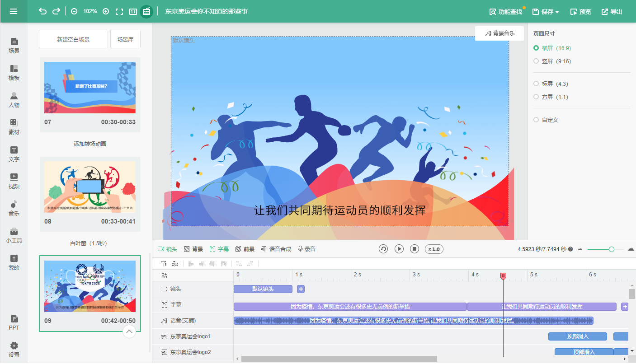Select scene 08 thumbnail
The width and height of the screenshot is (636, 364).
pyautogui.click(x=90, y=187)
